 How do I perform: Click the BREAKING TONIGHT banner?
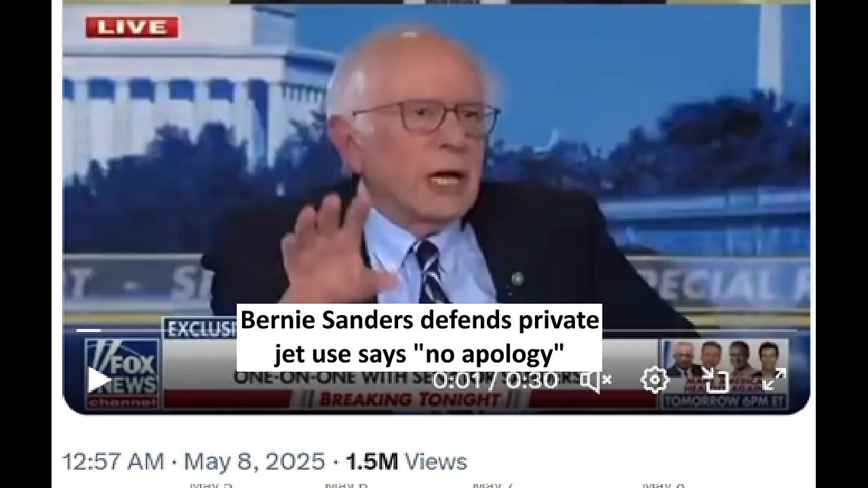(x=410, y=399)
